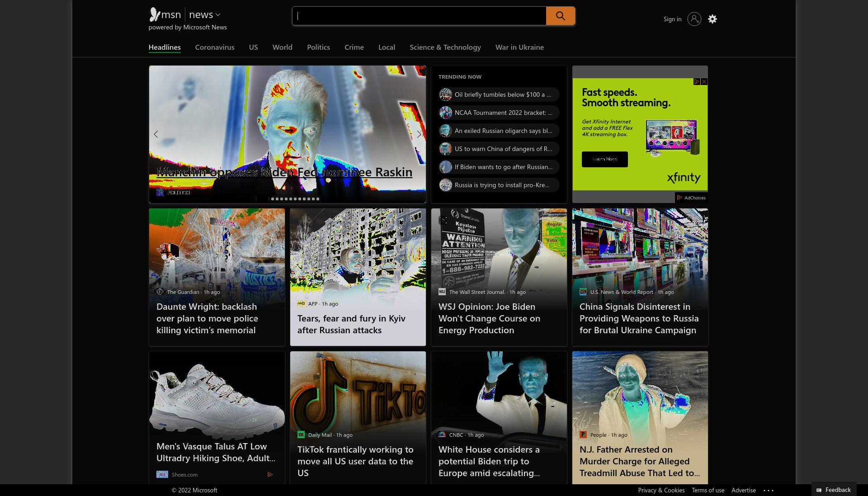Click the Privacy & Cookies link

coord(661,490)
